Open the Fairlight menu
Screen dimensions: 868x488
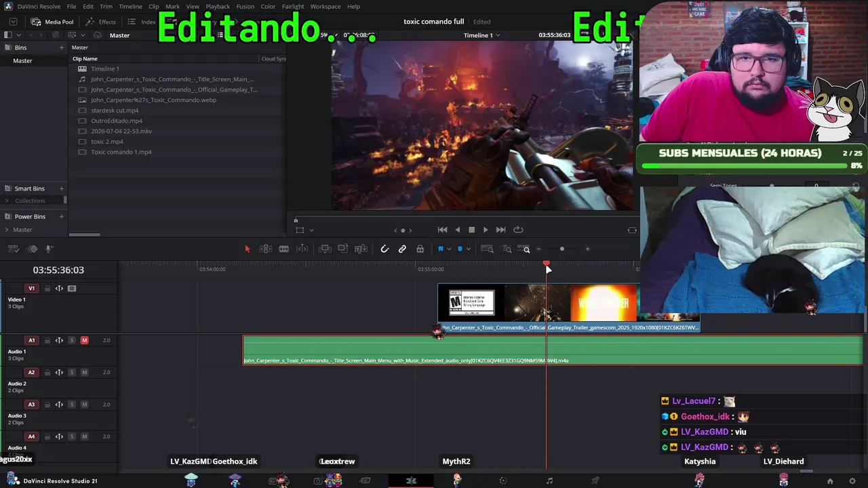tap(293, 6)
